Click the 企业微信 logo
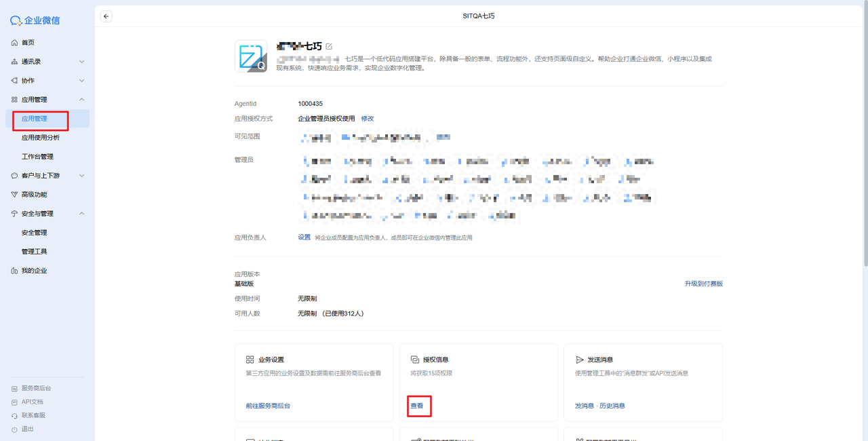Viewport: 868px width, 441px height. pyautogui.click(x=35, y=20)
